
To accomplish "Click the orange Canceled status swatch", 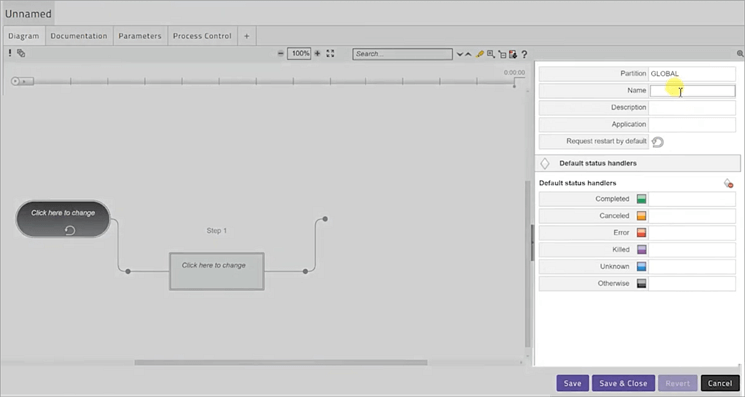I will click(641, 216).
